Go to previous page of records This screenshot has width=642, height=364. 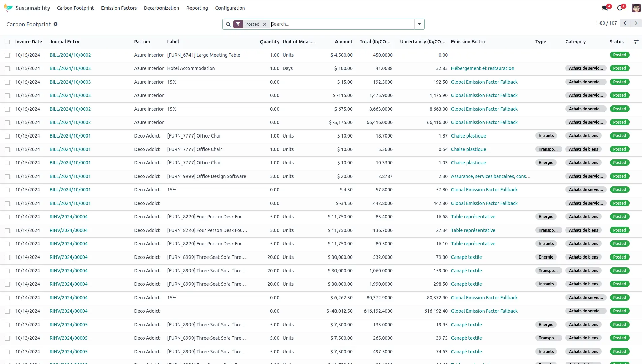pyautogui.click(x=625, y=23)
